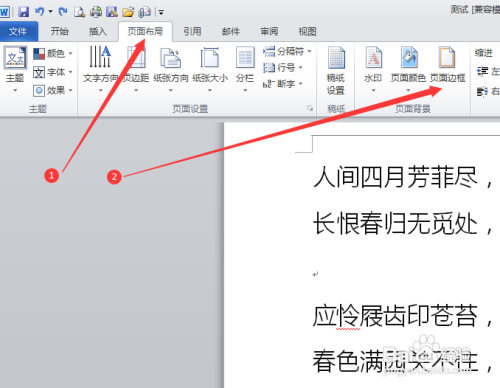Click the picture icon in quick access toolbar

coord(112,12)
